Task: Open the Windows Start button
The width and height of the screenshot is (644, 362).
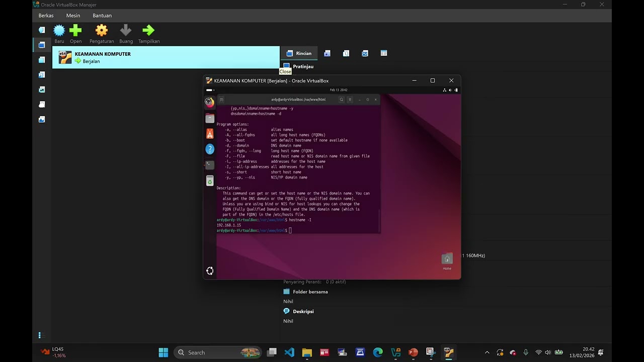Action: pyautogui.click(x=164, y=352)
